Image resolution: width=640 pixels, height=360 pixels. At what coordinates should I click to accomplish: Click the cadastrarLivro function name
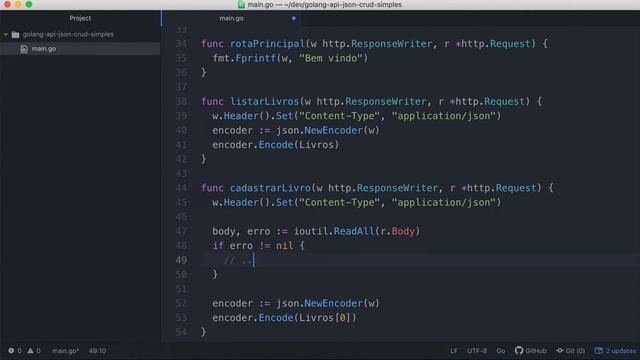pos(270,188)
